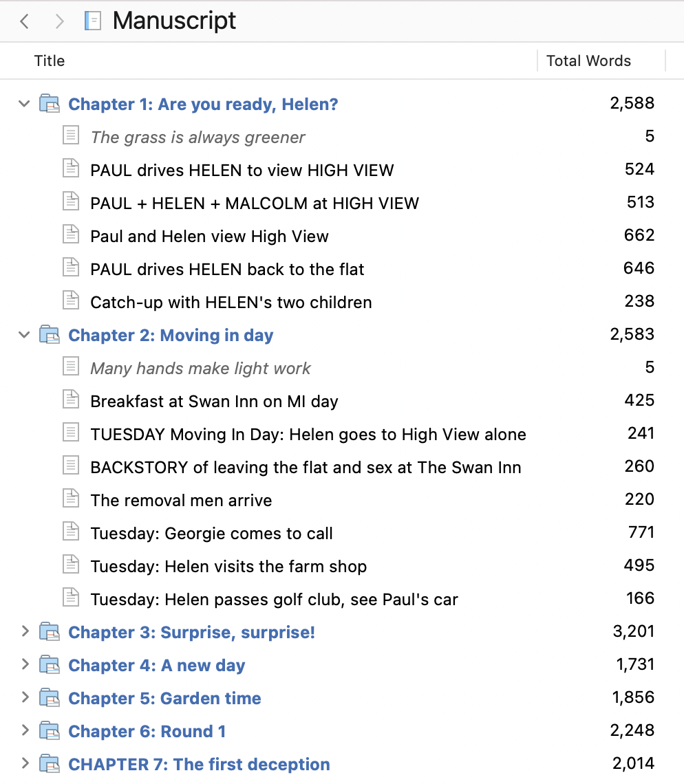Image resolution: width=684 pixels, height=784 pixels.
Task: Expand Chapter 6: Round 1 folder
Action: click(25, 730)
